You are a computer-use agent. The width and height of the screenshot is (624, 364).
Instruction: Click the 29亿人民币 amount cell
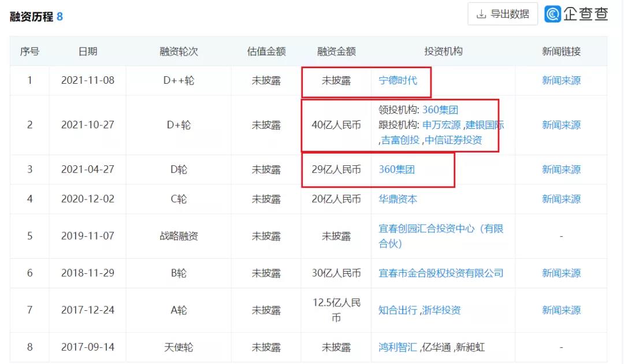(336, 169)
